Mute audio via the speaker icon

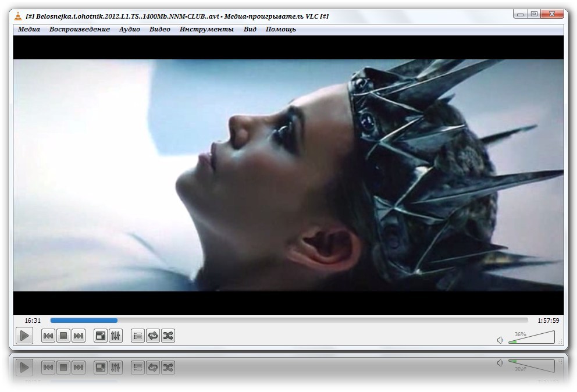pos(500,340)
